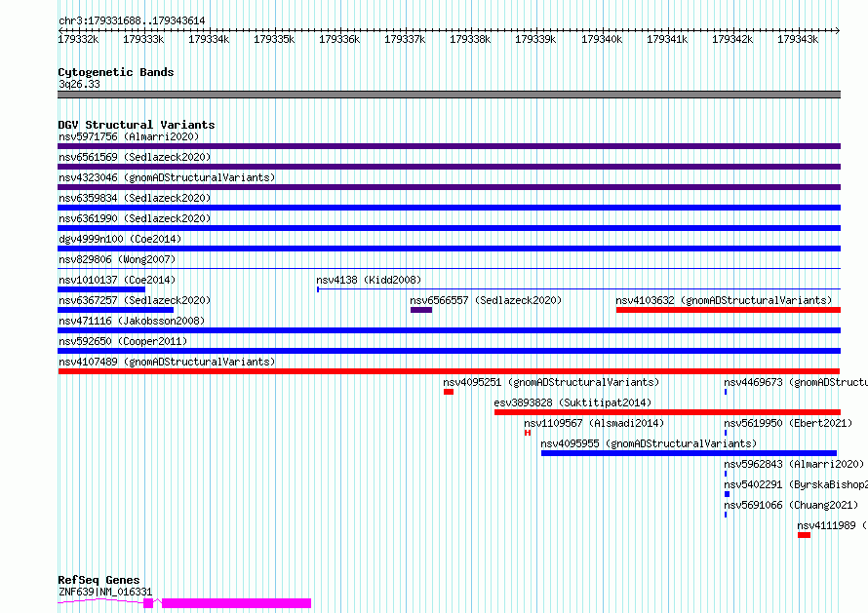
Task: Click the 179340k ruler tick label
Action: click(602, 39)
